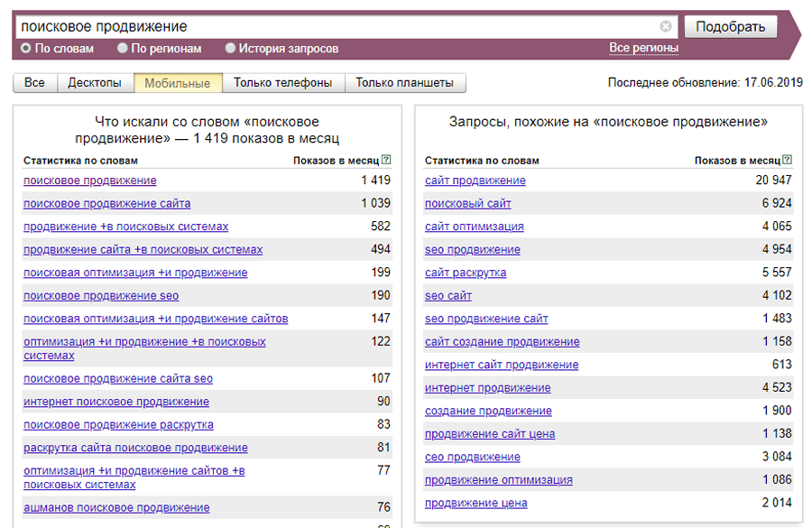
Task: Switch to the 'Все' device tab
Action: 34,83
